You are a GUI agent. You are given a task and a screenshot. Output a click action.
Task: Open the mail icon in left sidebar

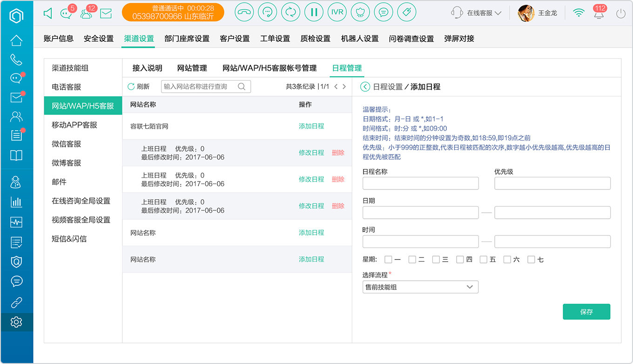17,97
